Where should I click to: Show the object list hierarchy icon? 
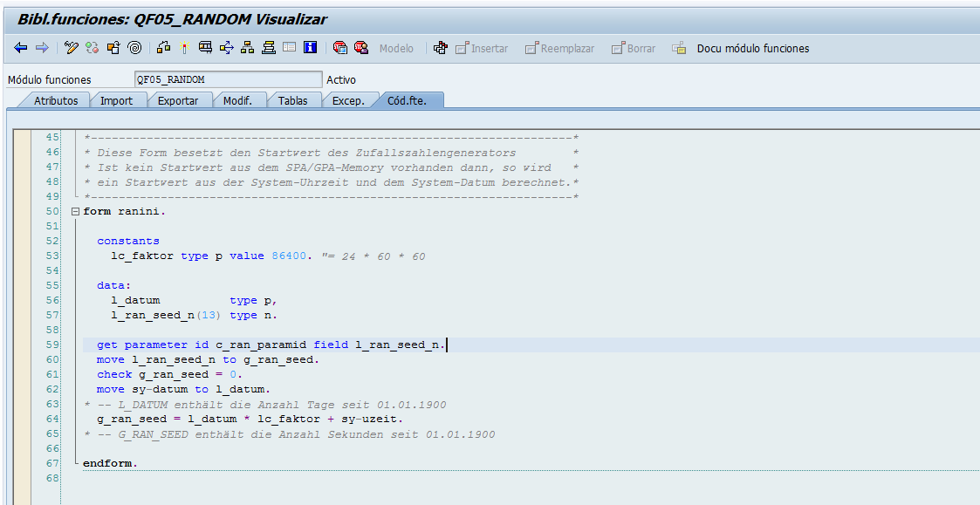click(x=248, y=48)
